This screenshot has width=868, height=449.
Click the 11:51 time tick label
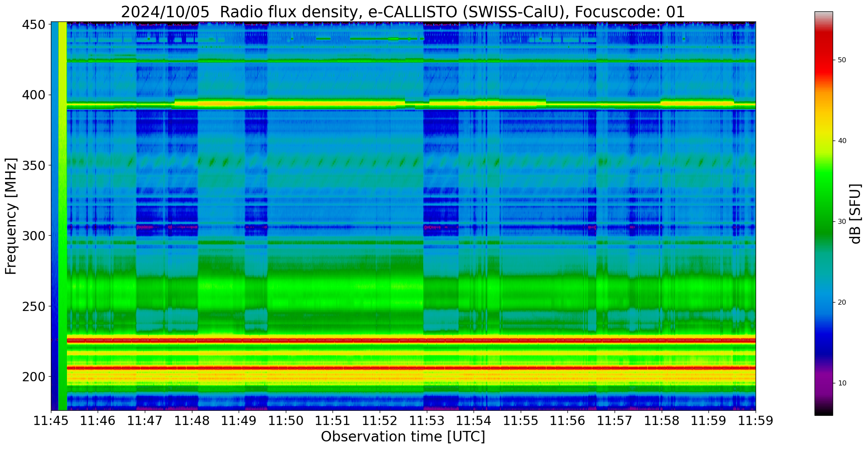tap(333, 421)
